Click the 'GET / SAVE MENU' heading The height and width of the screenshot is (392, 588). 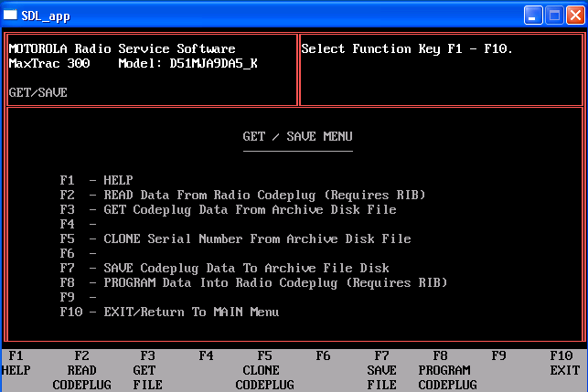[x=298, y=136]
